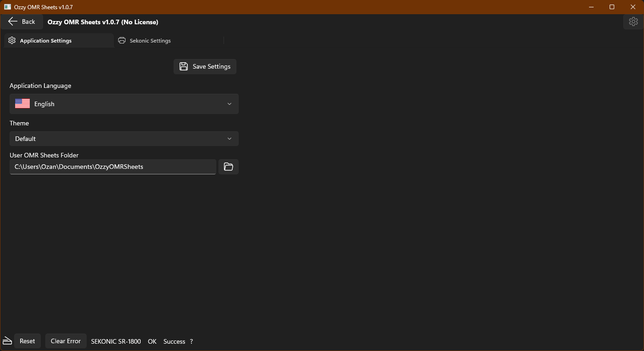Click the Success label in the status bar

point(174,341)
